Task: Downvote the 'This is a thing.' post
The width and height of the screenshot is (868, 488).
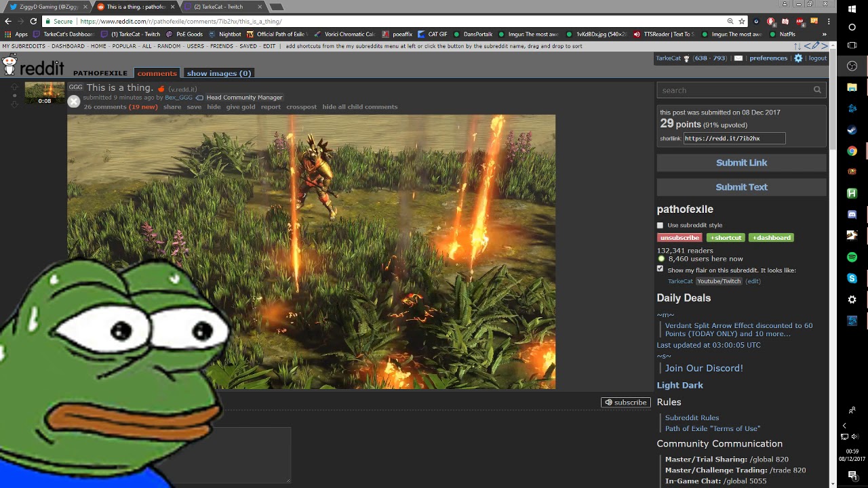Action: [x=14, y=104]
